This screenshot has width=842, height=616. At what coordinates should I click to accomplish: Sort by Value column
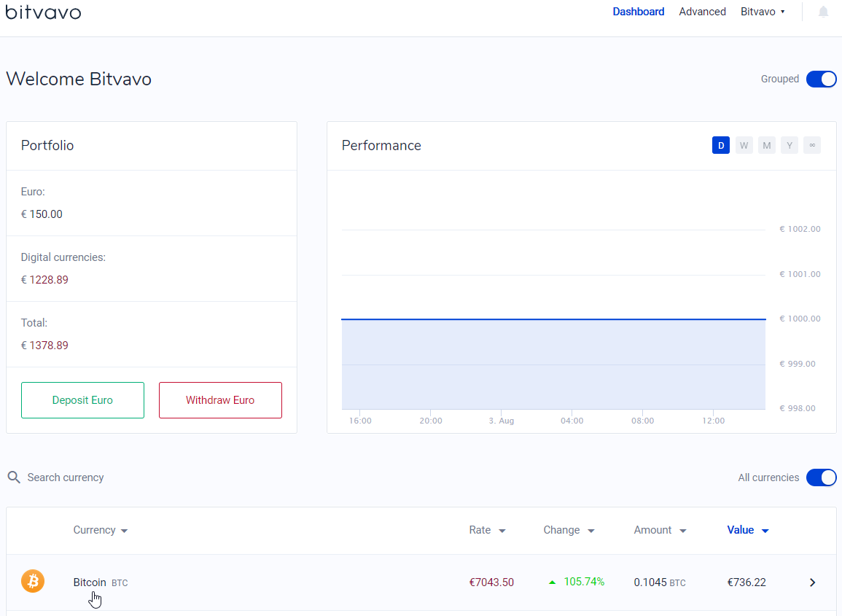pyautogui.click(x=747, y=530)
